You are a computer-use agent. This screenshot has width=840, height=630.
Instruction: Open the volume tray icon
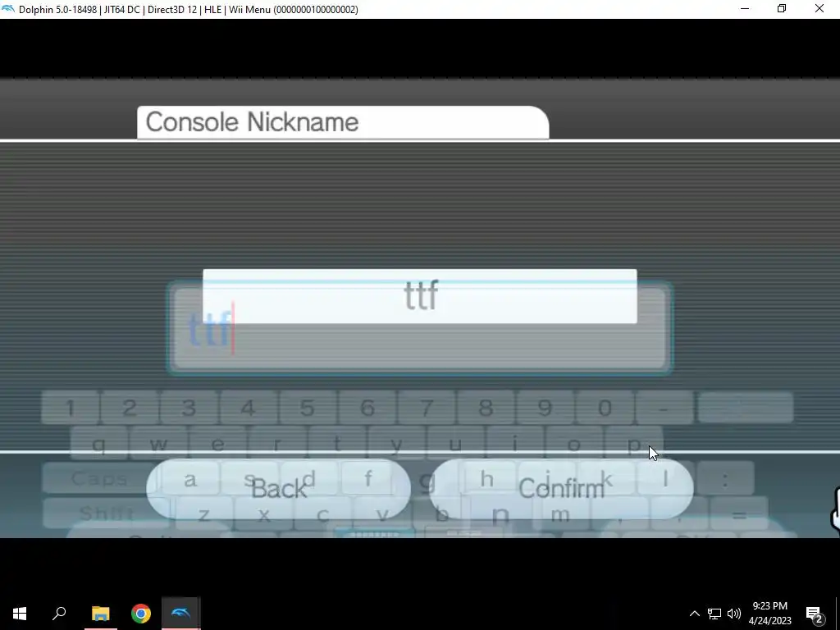pyautogui.click(x=734, y=614)
